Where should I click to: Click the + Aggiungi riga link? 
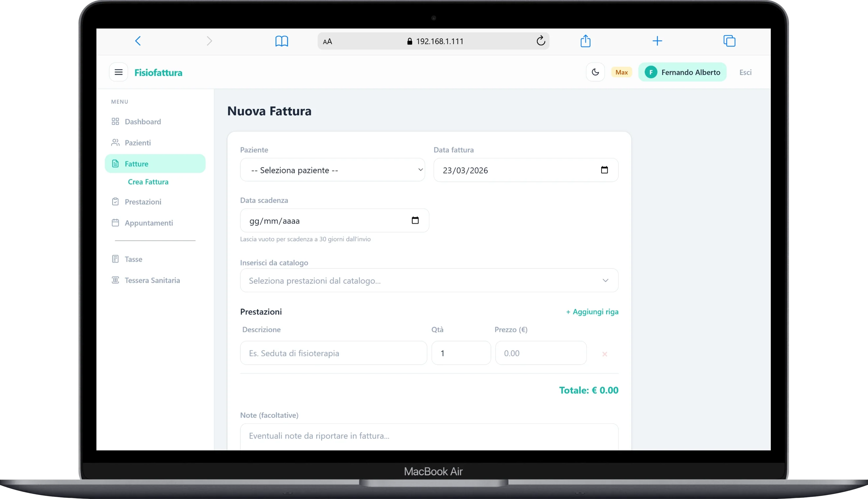(x=592, y=312)
